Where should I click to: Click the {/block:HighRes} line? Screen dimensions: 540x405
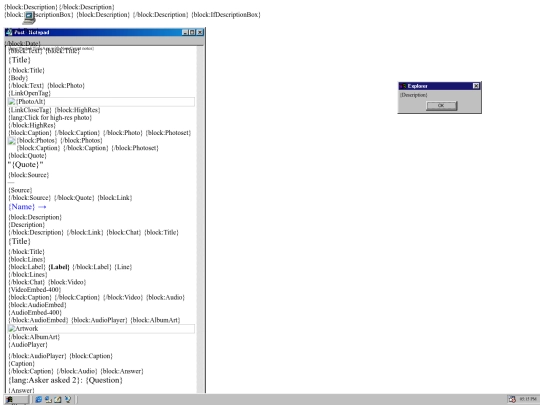(x=32, y=125)
